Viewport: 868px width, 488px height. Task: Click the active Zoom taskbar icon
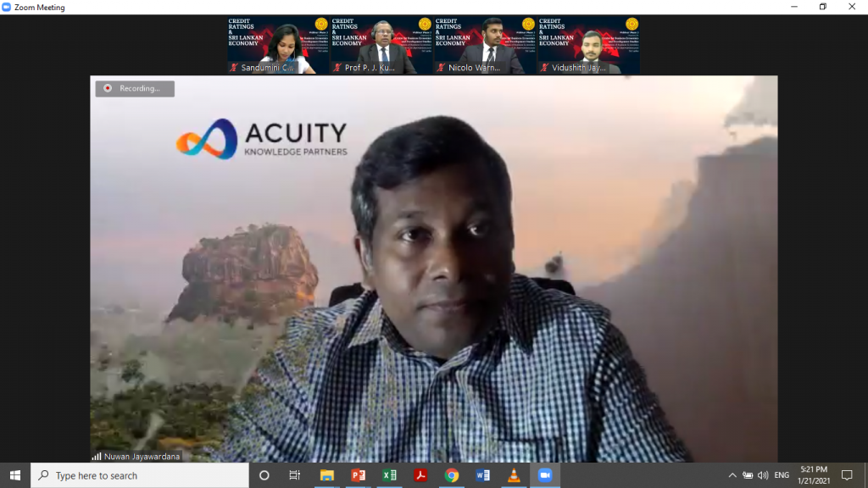pos(545,475)
